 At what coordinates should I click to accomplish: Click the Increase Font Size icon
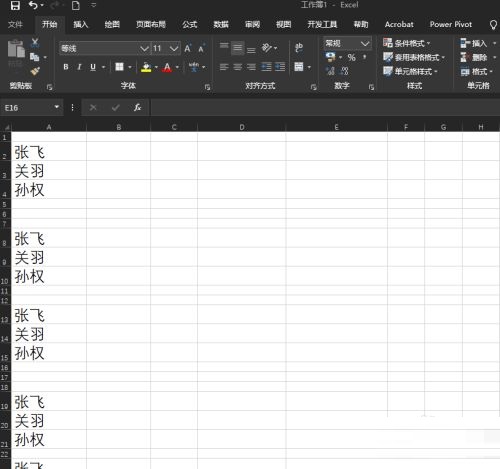click(188, 48)
